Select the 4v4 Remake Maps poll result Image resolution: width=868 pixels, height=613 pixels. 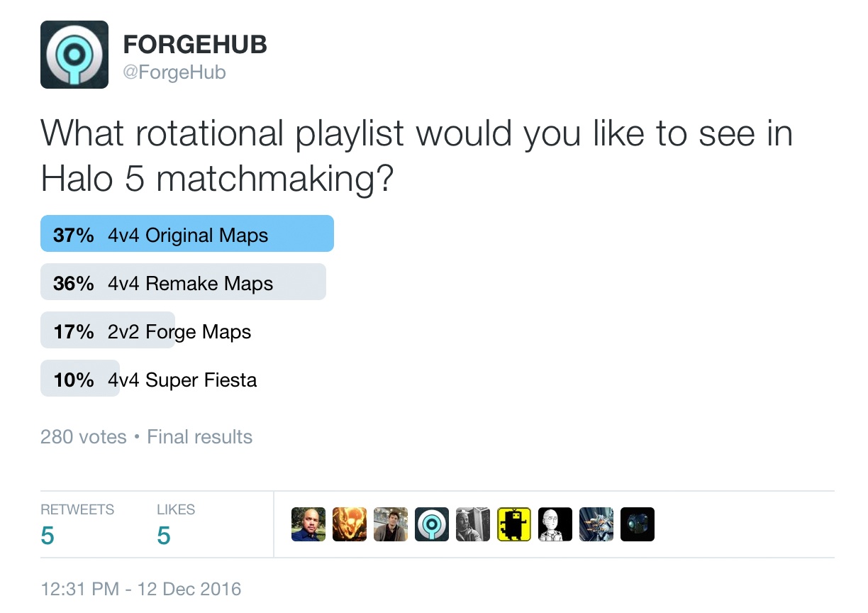[183, 283]
